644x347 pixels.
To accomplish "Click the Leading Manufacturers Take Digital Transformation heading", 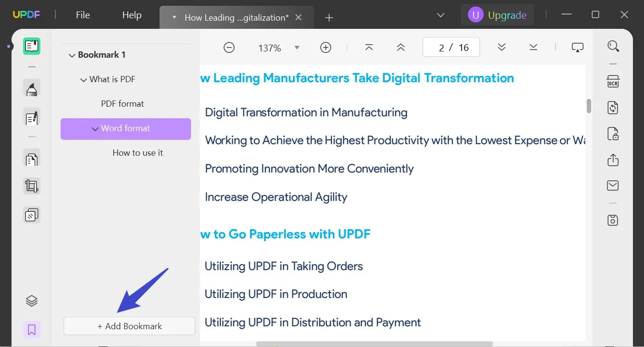I will [357, 78].
